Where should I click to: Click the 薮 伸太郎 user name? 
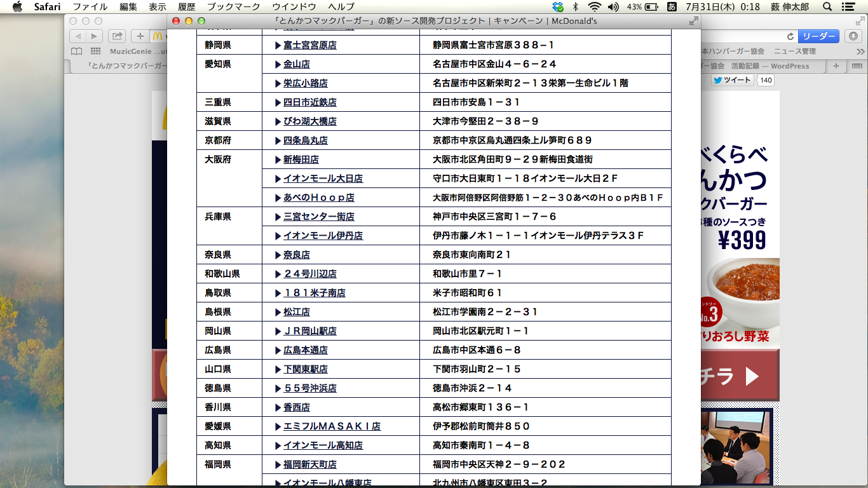pyautogui.click(x=791, y=7)
